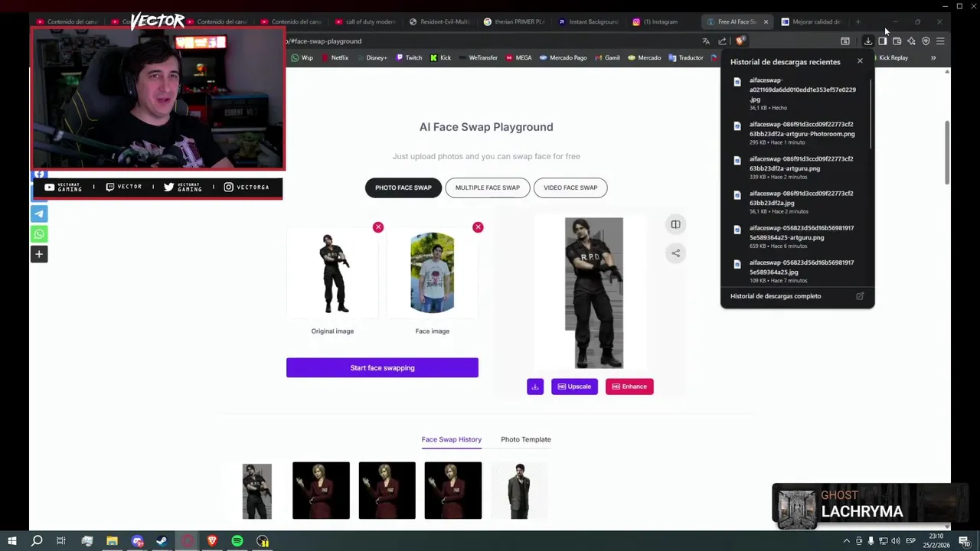Viewport: 980px width, 551px height.
Task: Open the Leo AI assistant toolbar icon
Action: (x=911, y=41)
